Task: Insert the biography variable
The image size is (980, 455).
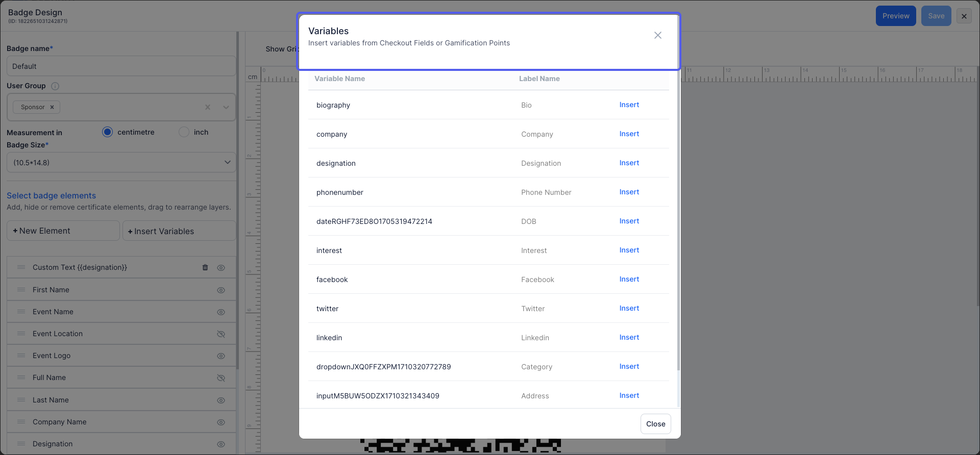Action: click(629, 105)
